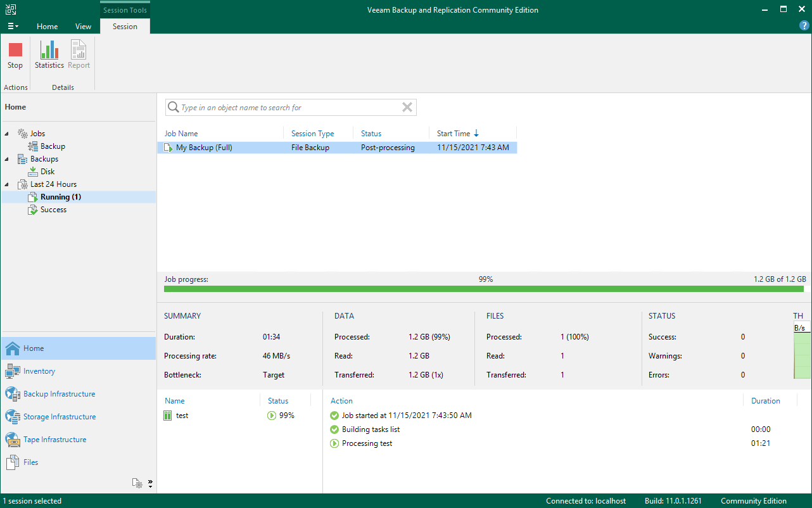Click the job progress bar
This screenshot has width=812, height=508.
[x=485, y=289]
